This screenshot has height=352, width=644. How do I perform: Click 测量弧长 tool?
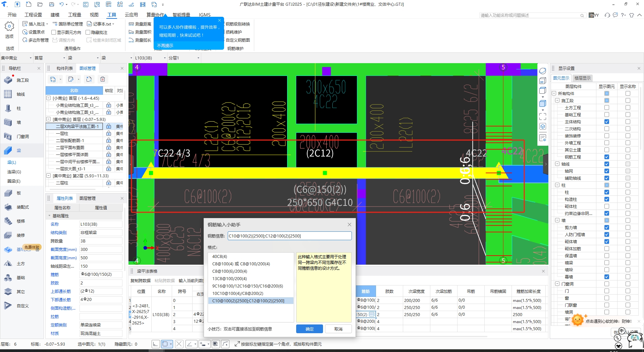[x=140, y=40]
